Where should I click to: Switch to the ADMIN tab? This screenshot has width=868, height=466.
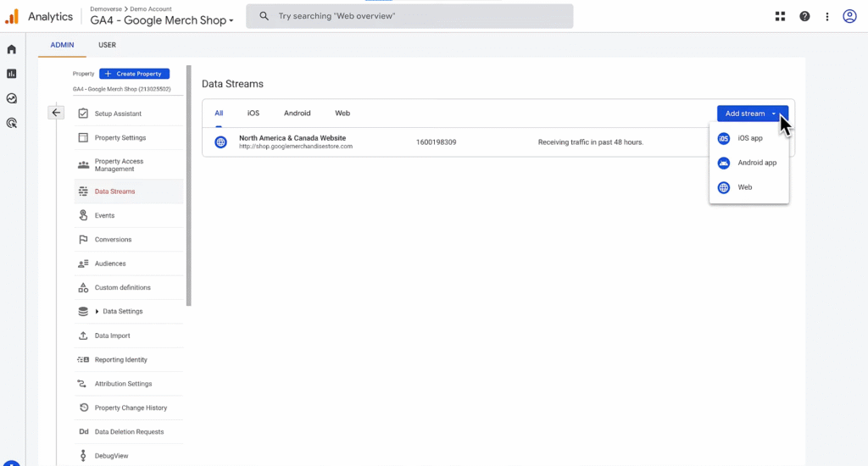coord(62,45)
